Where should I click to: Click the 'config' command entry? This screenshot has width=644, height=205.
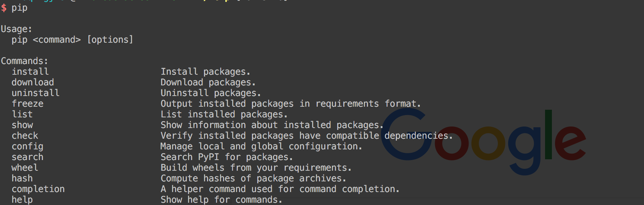[27, 147]
